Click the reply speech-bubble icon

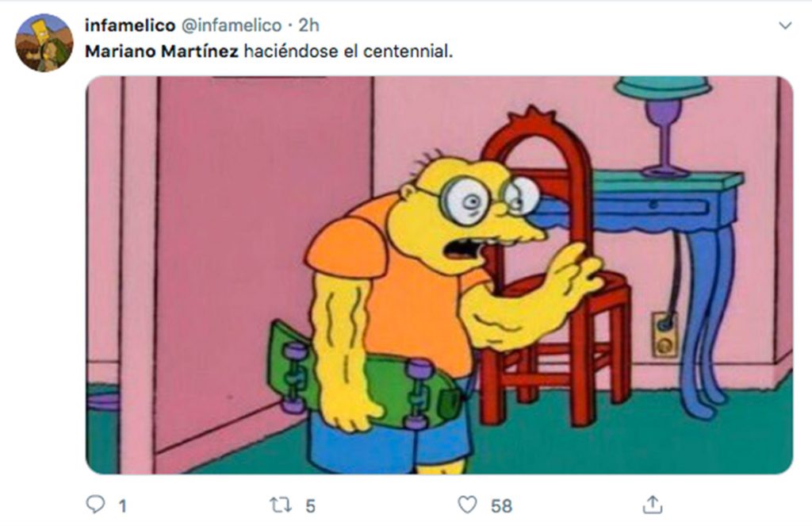pos(95,505)
